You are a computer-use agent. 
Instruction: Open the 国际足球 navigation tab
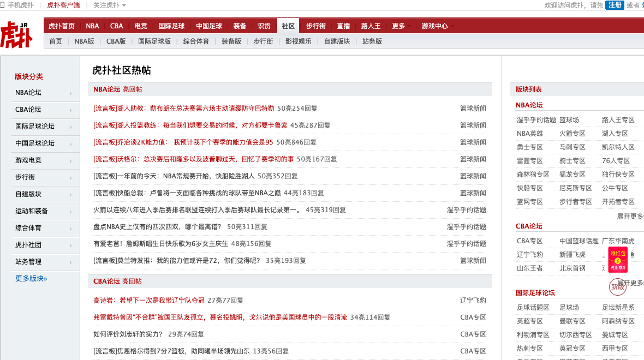pyautogui.click(x=172, y=26)
